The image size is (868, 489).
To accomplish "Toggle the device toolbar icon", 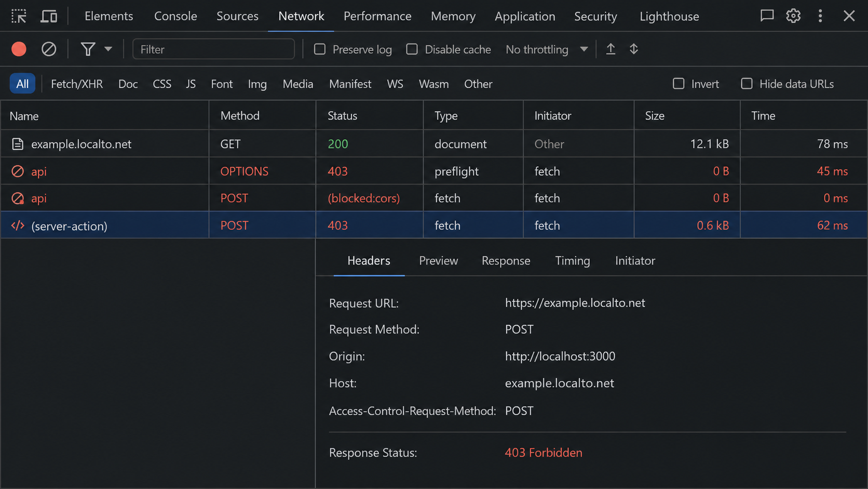I will click(x=49, y=16).
